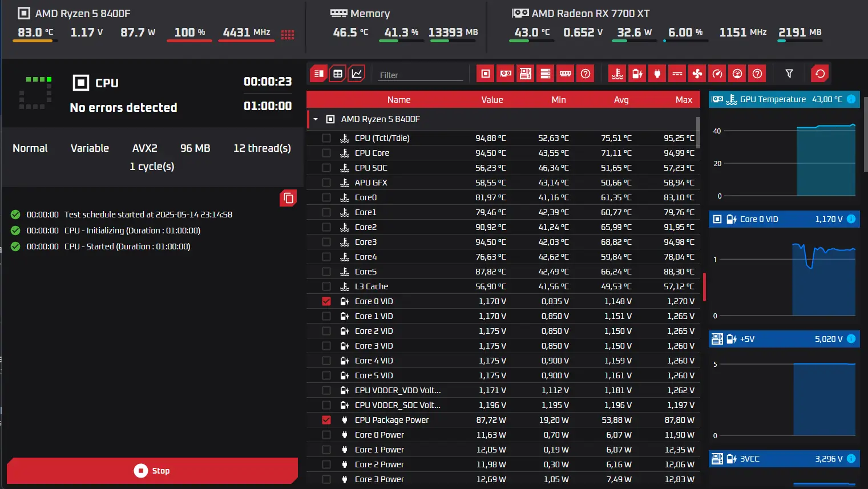The width and height of the screenshot is (868, 489).
Task: Sort by the Min column header
Action: (x=559, y=100)
